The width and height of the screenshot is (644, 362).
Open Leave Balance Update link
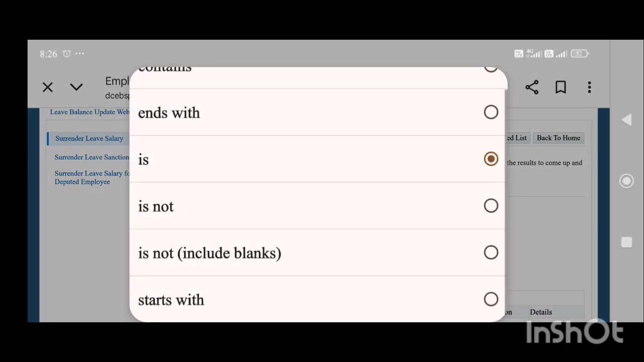pos(90,112)
